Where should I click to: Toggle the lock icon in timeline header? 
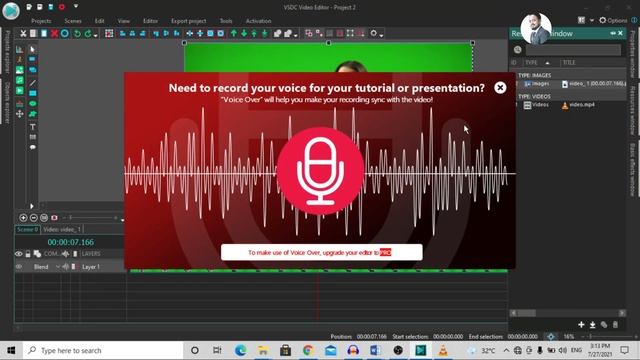pos(28,254)
